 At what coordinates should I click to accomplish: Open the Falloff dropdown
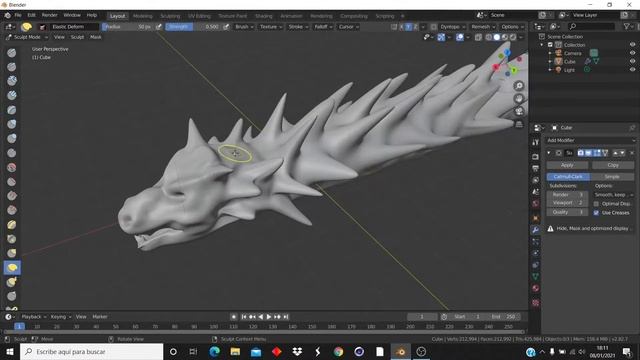(x=323, y=27)
